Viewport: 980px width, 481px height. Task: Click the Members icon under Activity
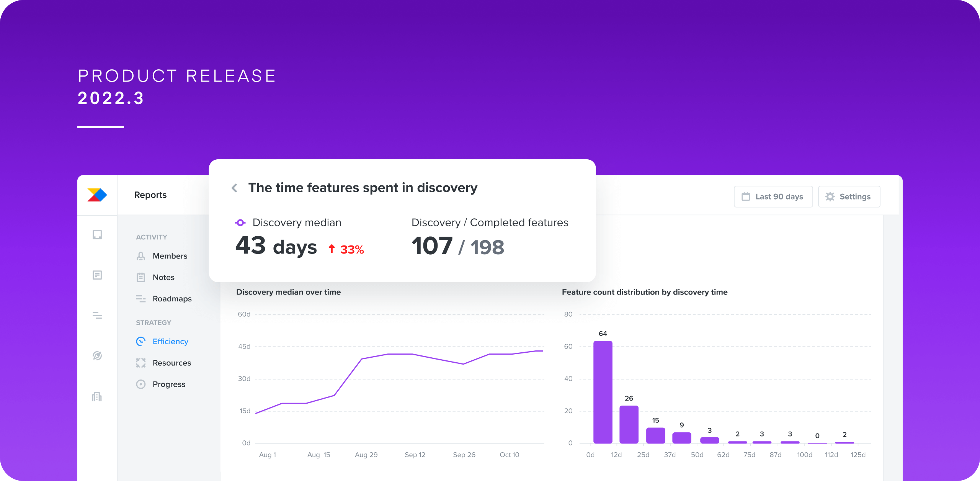click(140, 256)
